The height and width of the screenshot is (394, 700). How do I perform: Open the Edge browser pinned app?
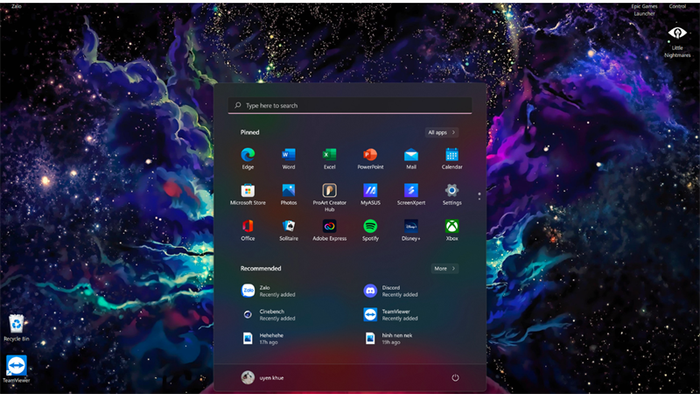248,158
